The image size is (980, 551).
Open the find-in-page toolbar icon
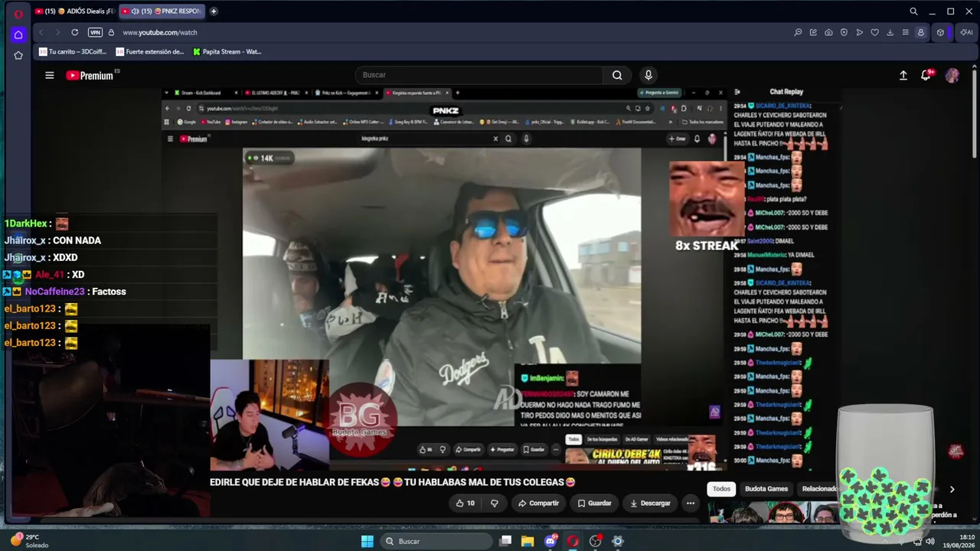[798, 32]
